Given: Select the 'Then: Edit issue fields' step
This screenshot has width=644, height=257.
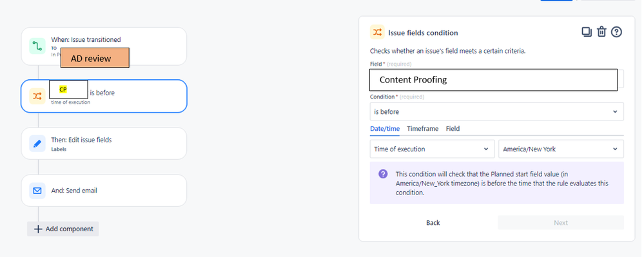Looking at the screenshot, I should pyautogui.click(x=104, y=143).
